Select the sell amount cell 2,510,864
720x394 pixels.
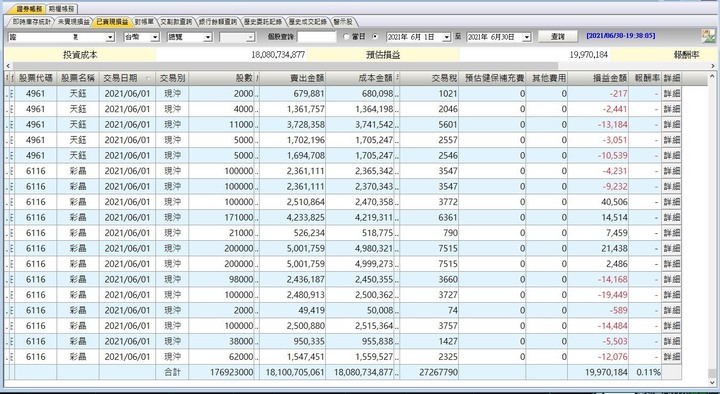pos(293,202)
